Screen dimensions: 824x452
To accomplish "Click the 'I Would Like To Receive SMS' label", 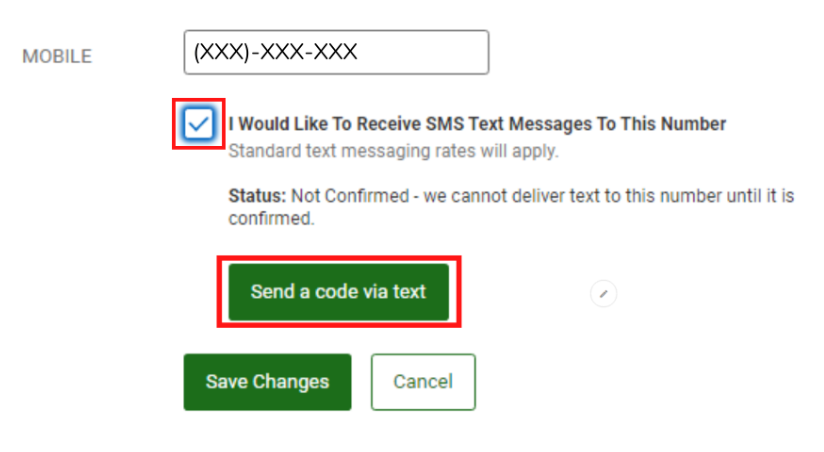I will point(477,124).
